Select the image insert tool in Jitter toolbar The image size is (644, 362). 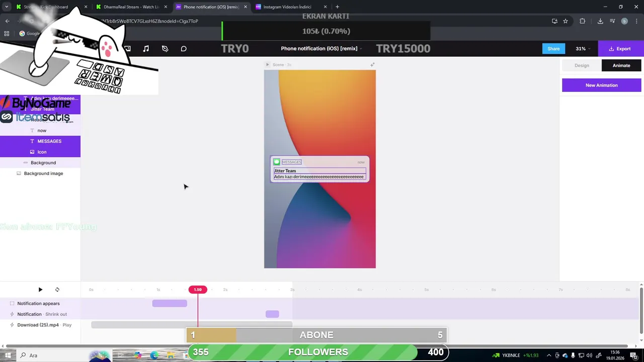pyautogui.click(x=127, y=49)
